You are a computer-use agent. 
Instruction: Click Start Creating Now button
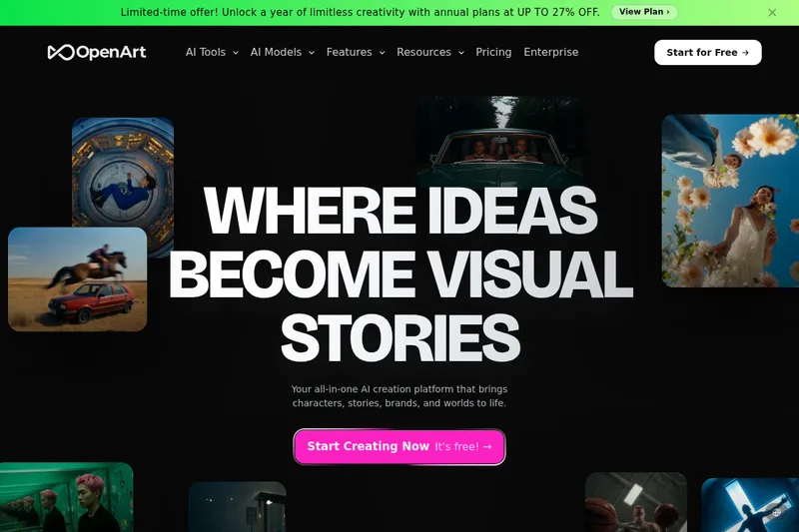(x=399, y=446)
